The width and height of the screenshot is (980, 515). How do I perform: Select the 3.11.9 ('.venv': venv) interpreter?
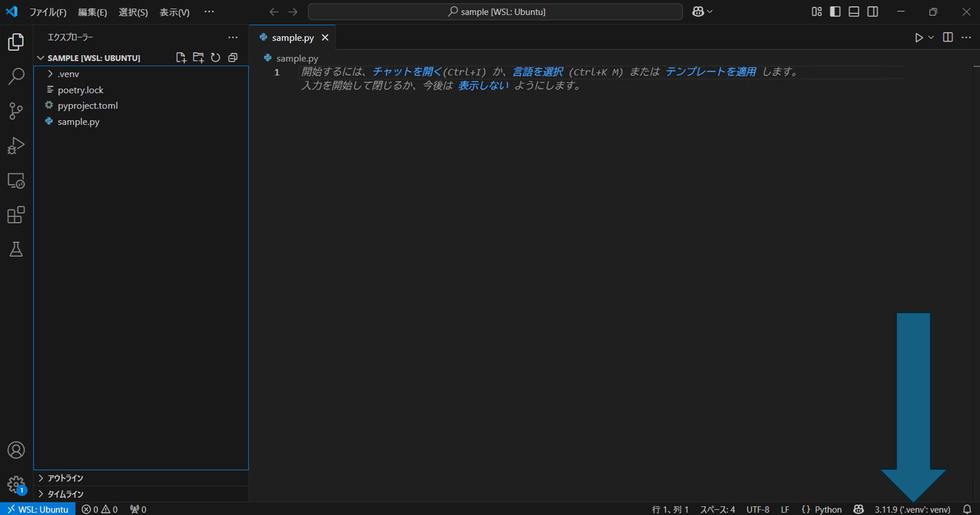pos(912,510)
